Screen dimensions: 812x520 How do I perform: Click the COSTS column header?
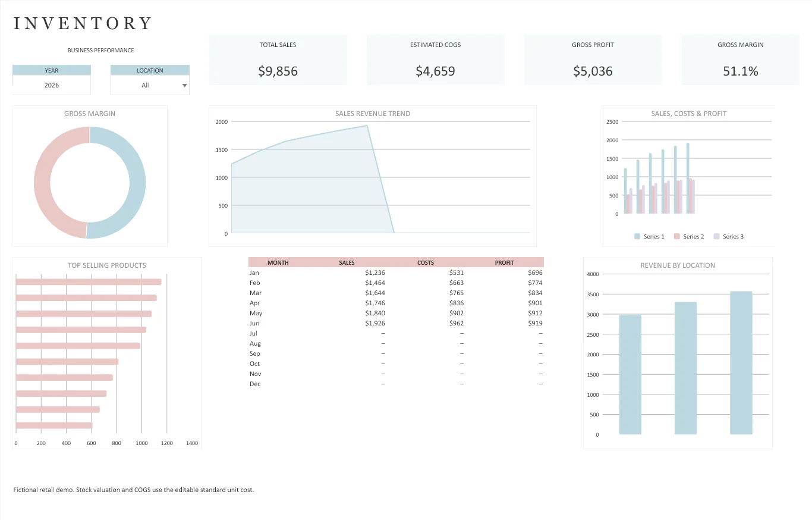pos(426,262)
